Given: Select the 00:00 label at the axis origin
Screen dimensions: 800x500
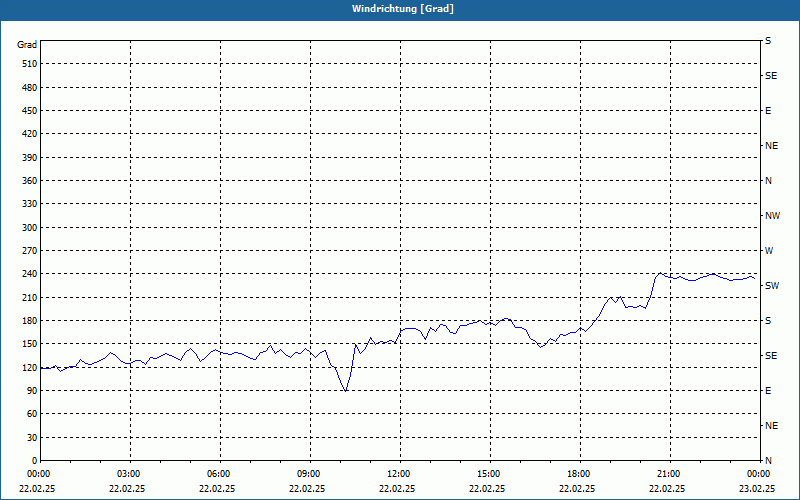Looking at the screenshot, I should pos(39,473).
